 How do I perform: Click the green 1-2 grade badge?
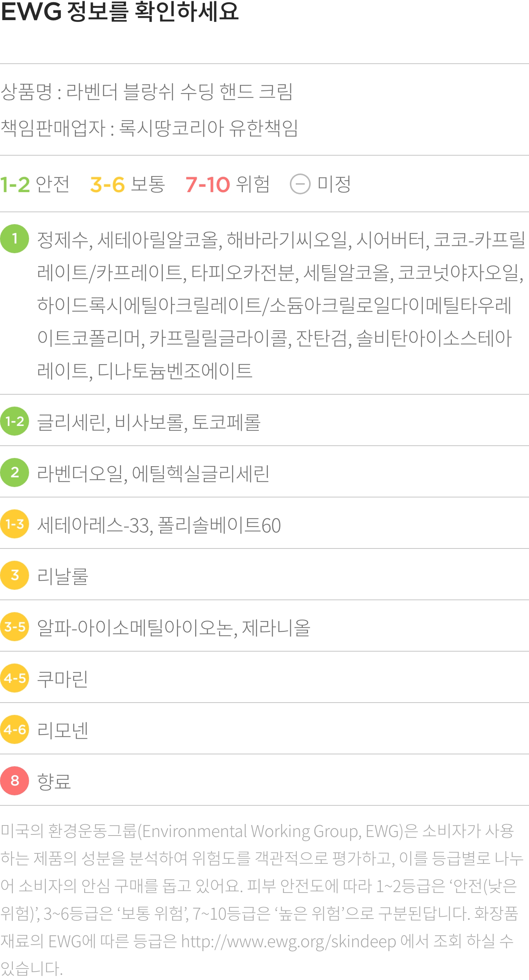click(15, 421)
